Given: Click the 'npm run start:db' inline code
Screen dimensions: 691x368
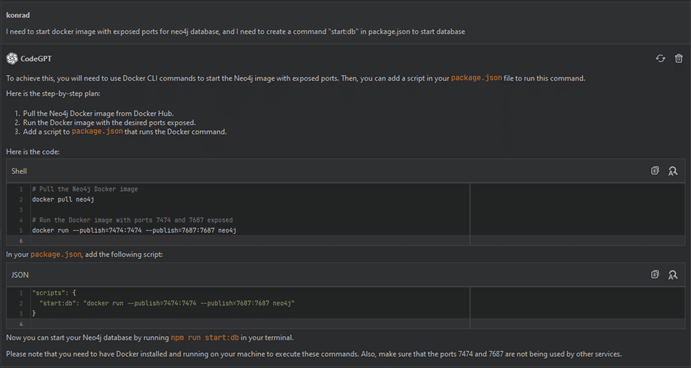Looking at the screenshot, I should (205, 338).
